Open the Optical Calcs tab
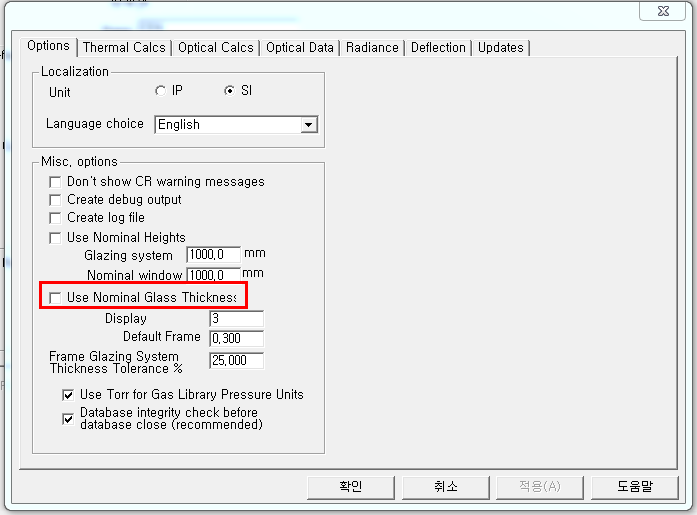 point(216,47)
